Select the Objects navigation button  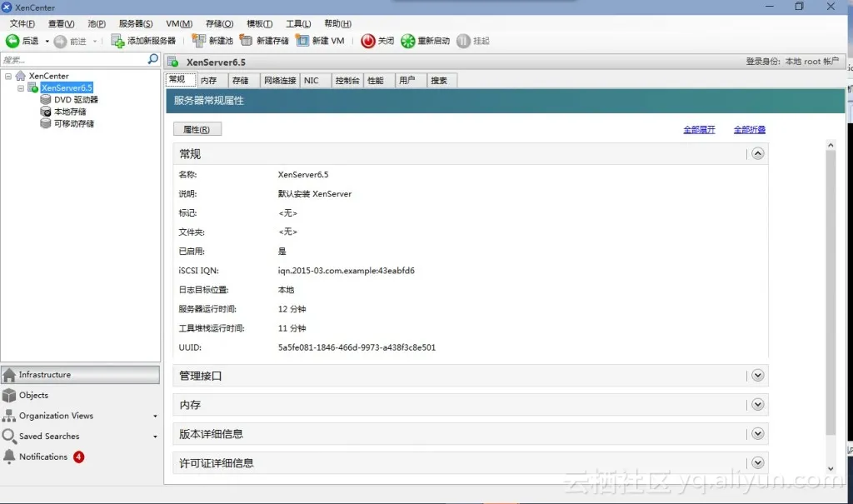[81, 395]
